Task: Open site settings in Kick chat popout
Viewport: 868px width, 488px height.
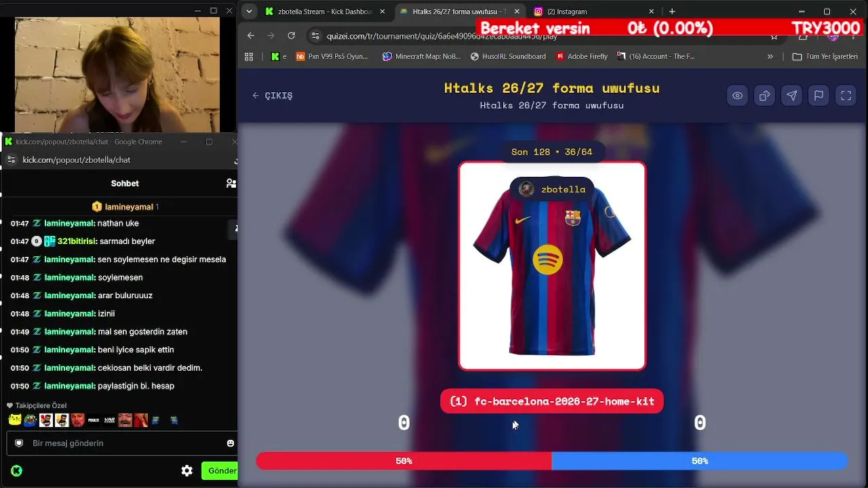Action: [x=11, y=160]
